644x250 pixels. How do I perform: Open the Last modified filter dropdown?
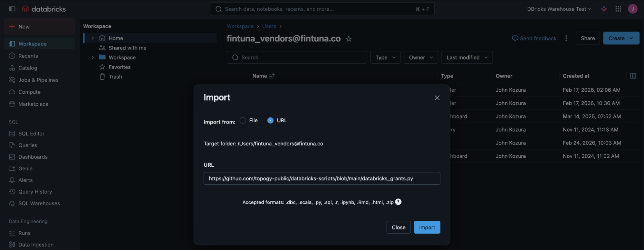pos(467,57)
